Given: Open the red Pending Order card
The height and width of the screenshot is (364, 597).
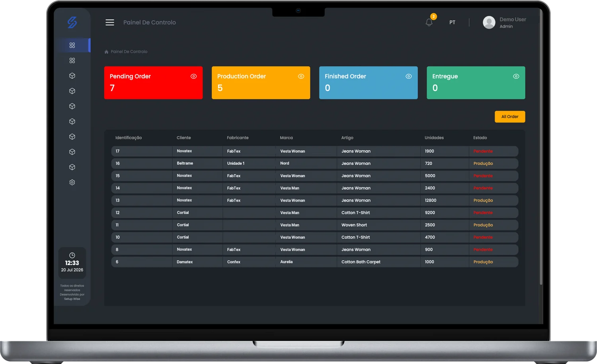Looking at the screenshot, I should pyautogui.click(x=153, y=83).
